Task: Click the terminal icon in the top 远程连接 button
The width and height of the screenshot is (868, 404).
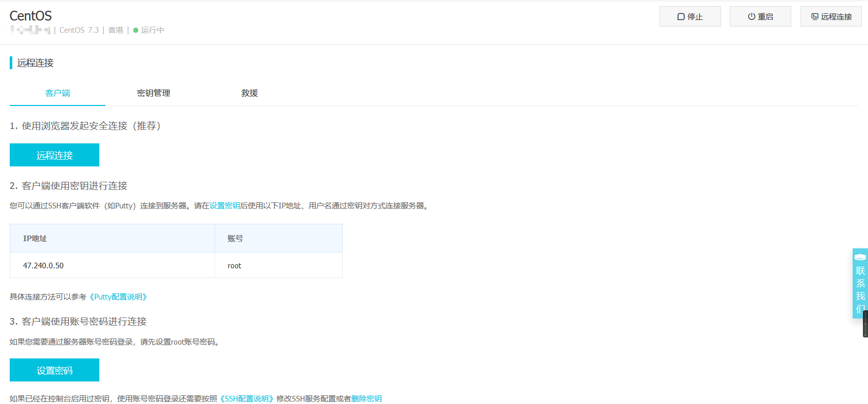Action: (814, 17)
